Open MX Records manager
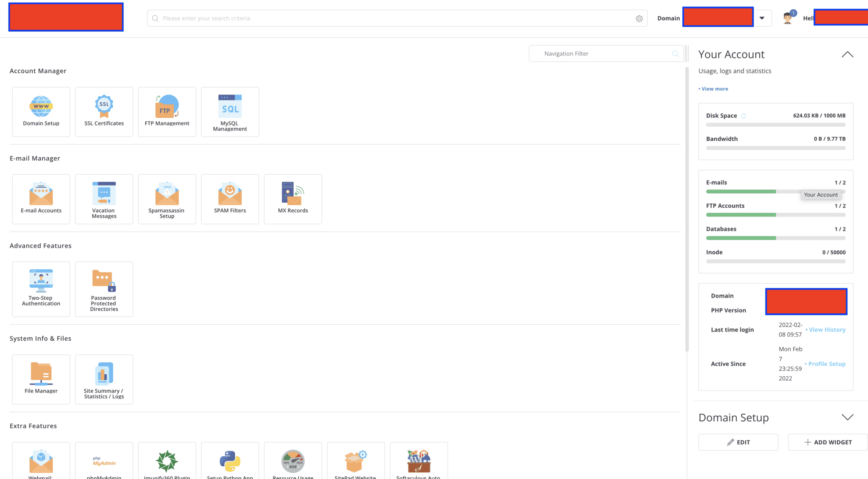 pyautogui.click(x=292, y=199)
